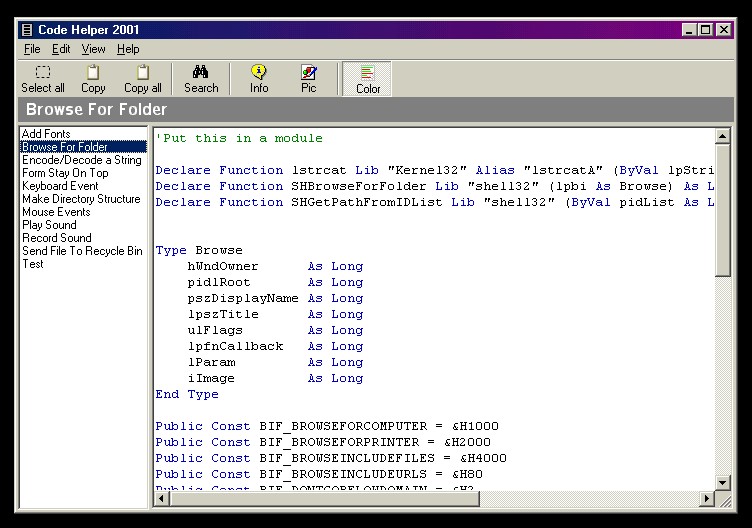Close the Code Helper 2001 window
Screen dimensions: 752x528
(724, 30)
